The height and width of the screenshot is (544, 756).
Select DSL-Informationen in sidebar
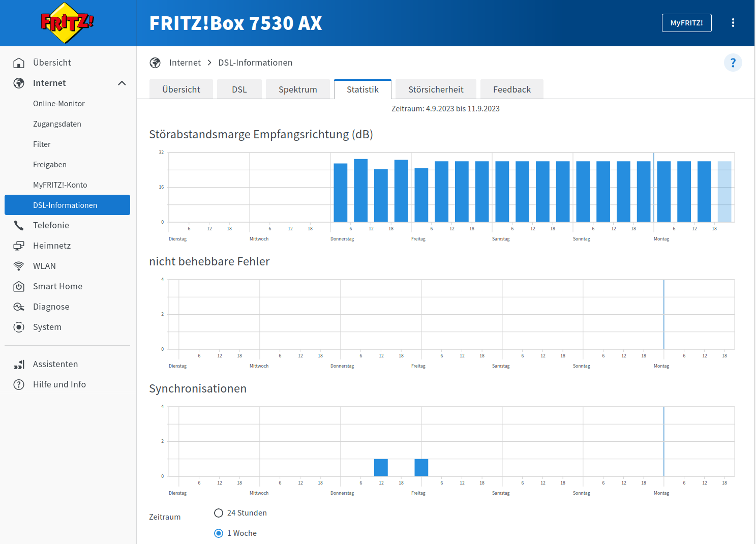coord(67,205)
